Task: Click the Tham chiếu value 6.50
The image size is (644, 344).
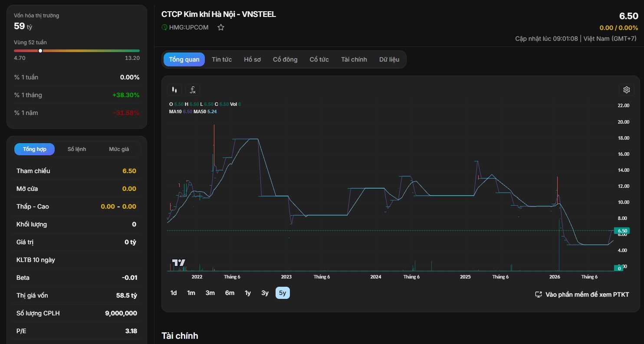Action: [129, 171]
